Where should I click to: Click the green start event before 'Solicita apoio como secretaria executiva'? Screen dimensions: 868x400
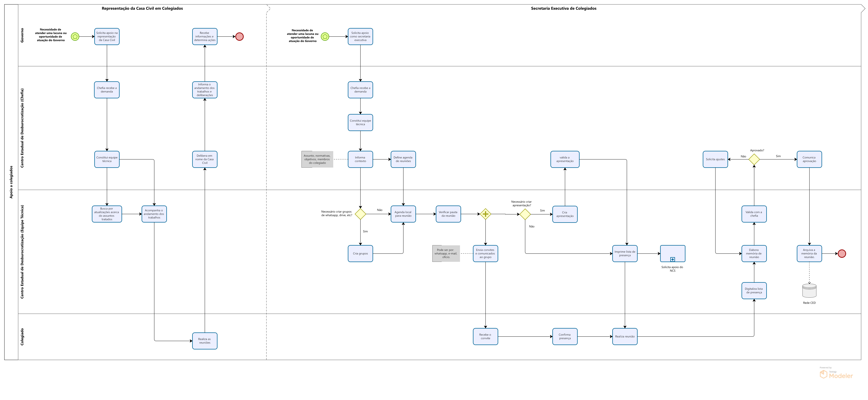pyautogui.click(x=325, y=36)
